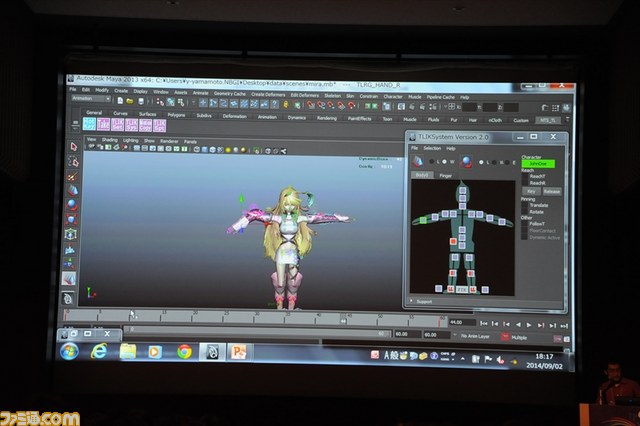Viewport: 640px width, 426px height.
Task: Click the first cyan TLIK Key shelf icon
Action: click(x=89, y=124)
